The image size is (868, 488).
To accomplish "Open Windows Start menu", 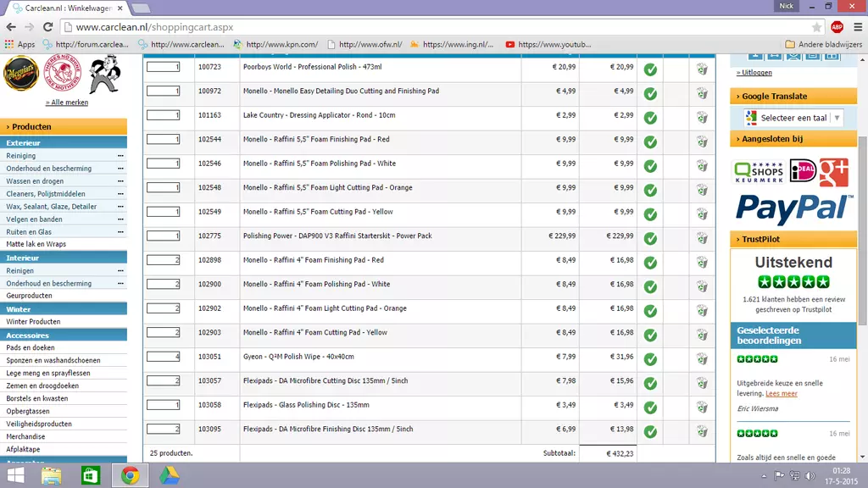I will [15, 475].
